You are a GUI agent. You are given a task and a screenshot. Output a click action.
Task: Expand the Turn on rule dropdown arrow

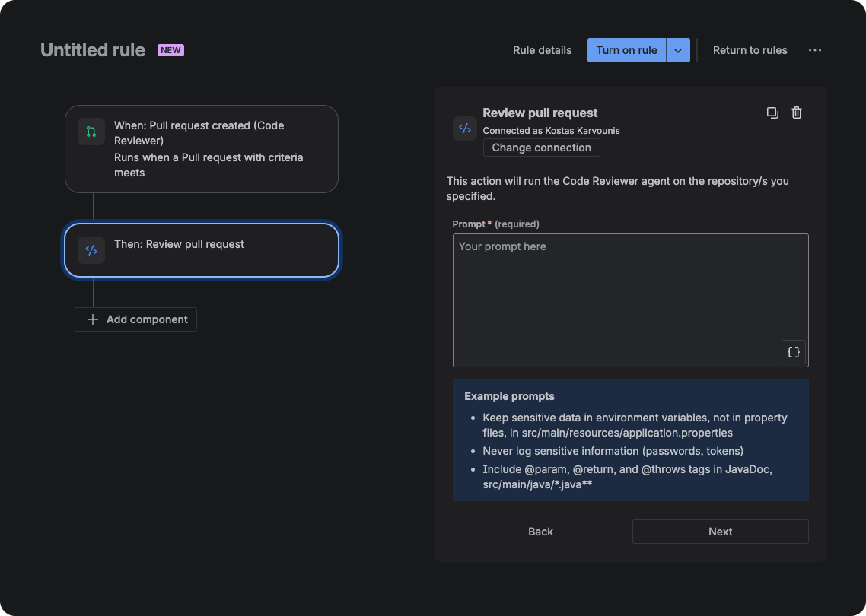coord(678,50)
